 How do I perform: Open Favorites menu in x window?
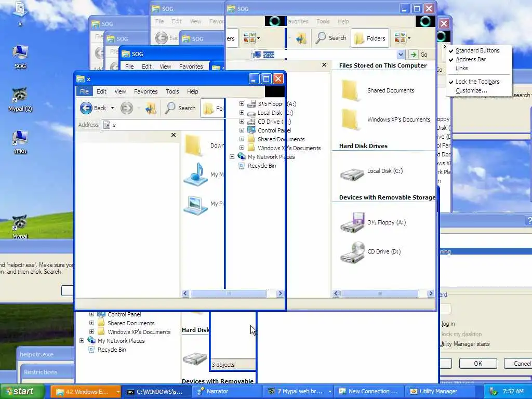[x=146, y=91]
